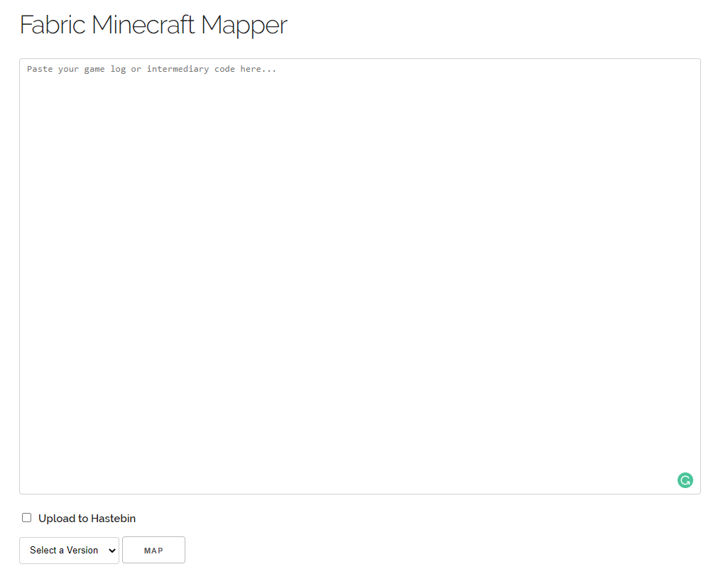The width and height of the screenshot is (728, 579).
Task: Click the Fabric Minecraft Mapper heading
Action: [153, 25]
